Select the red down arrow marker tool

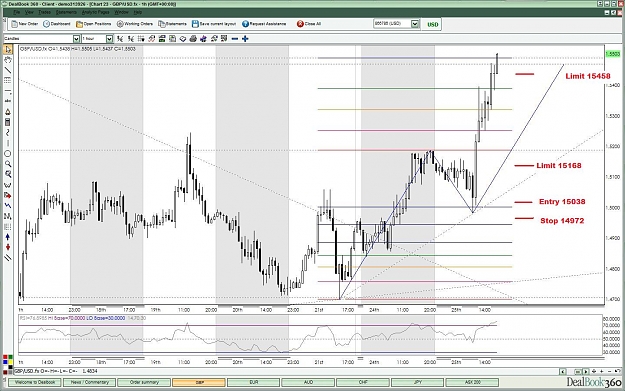click(8, 248)
